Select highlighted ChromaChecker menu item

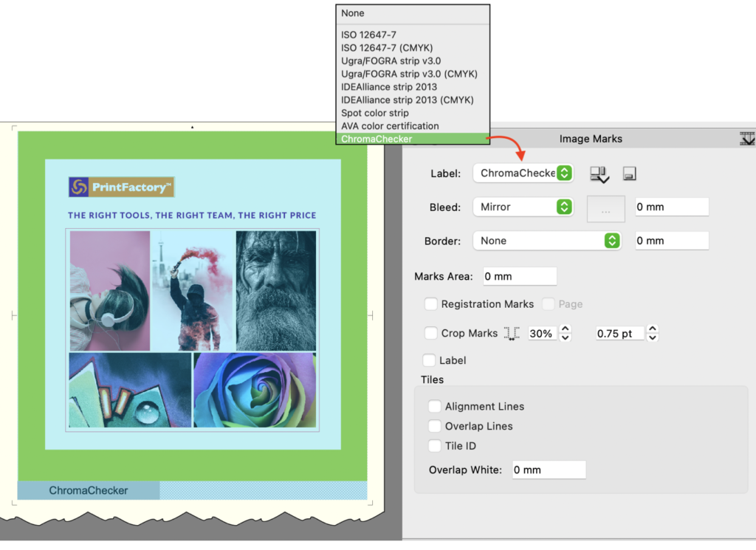(412, 139)
